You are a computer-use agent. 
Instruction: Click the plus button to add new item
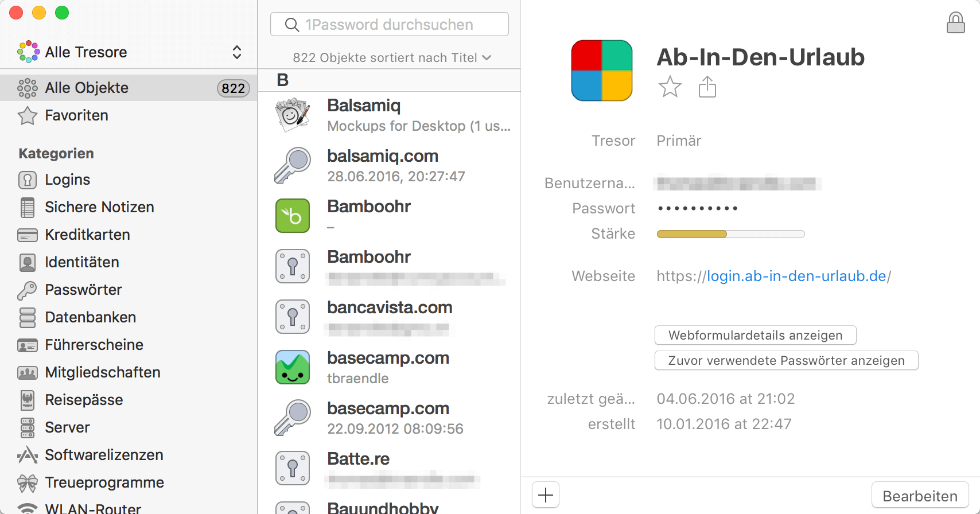(x=546, y=494)
